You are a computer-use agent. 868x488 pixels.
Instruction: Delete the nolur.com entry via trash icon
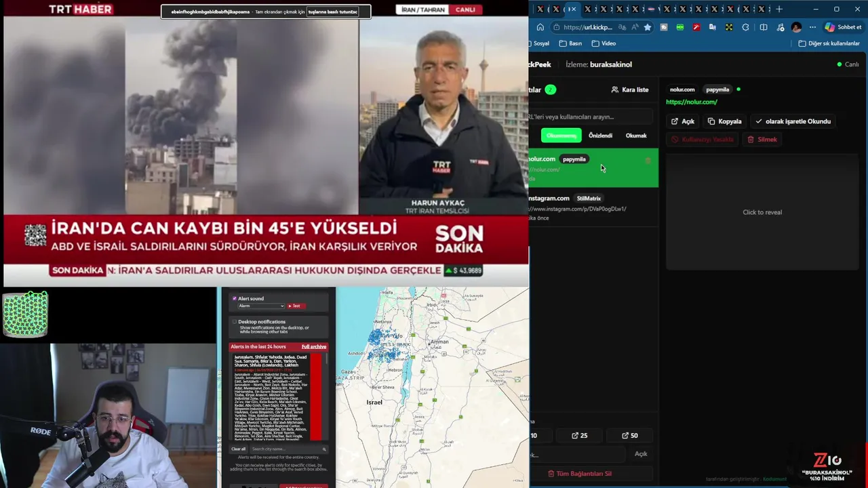point(648,161)
